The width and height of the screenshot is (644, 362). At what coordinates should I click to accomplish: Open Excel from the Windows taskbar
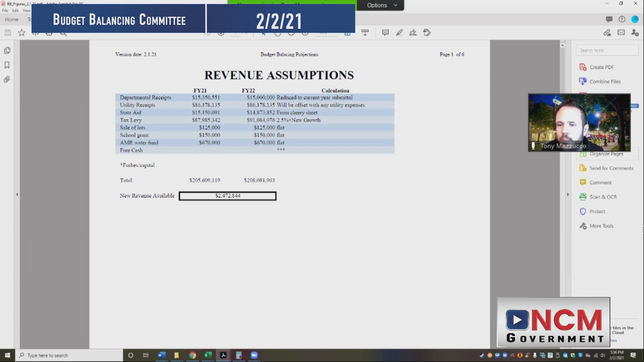208,355
